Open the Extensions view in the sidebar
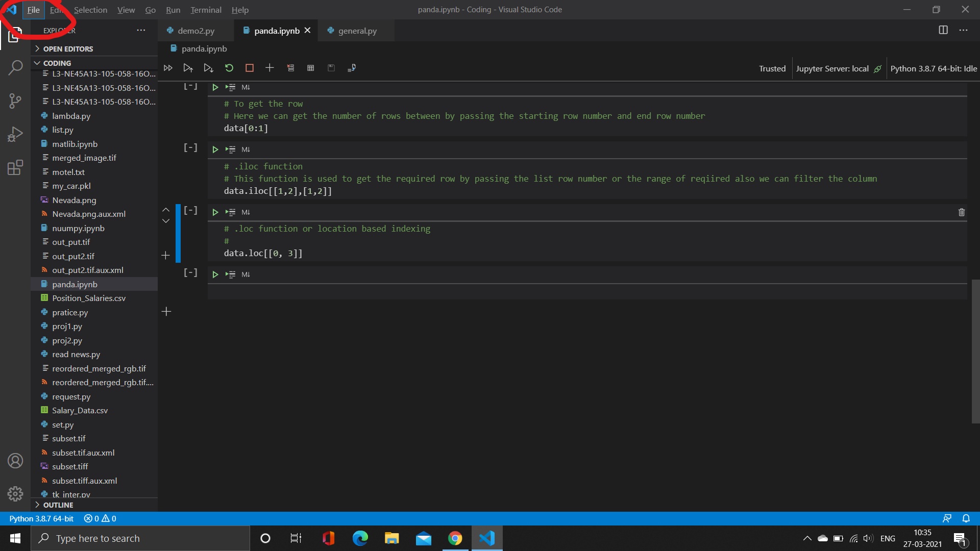 point(15,167)
